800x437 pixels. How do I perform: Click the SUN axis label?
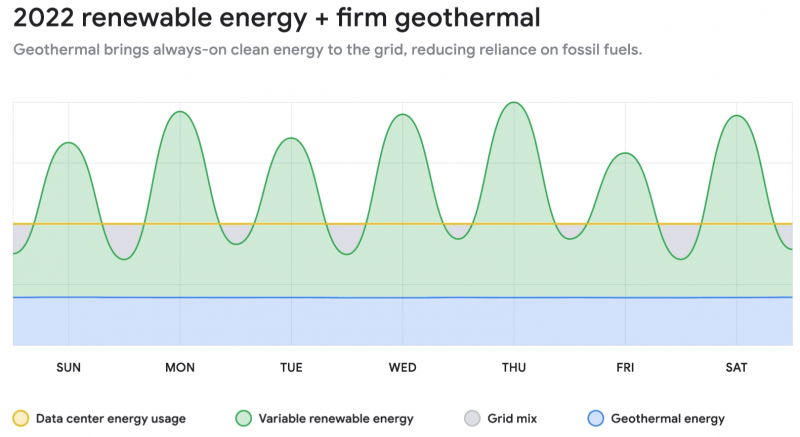[x=69, y=368]
